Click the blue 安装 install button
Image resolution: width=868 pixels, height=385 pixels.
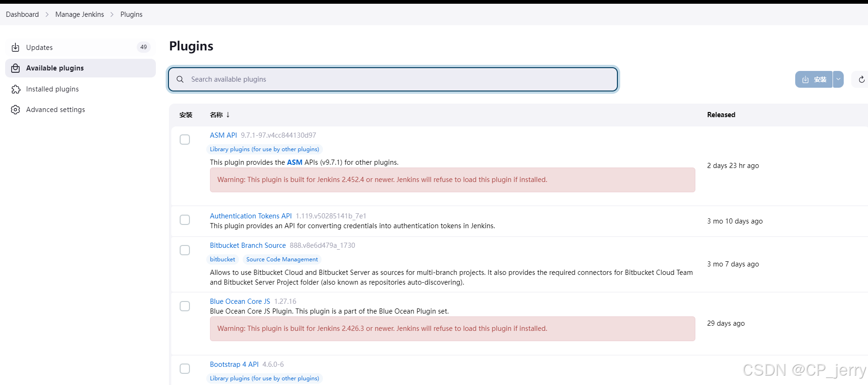[x=814, y=79]
